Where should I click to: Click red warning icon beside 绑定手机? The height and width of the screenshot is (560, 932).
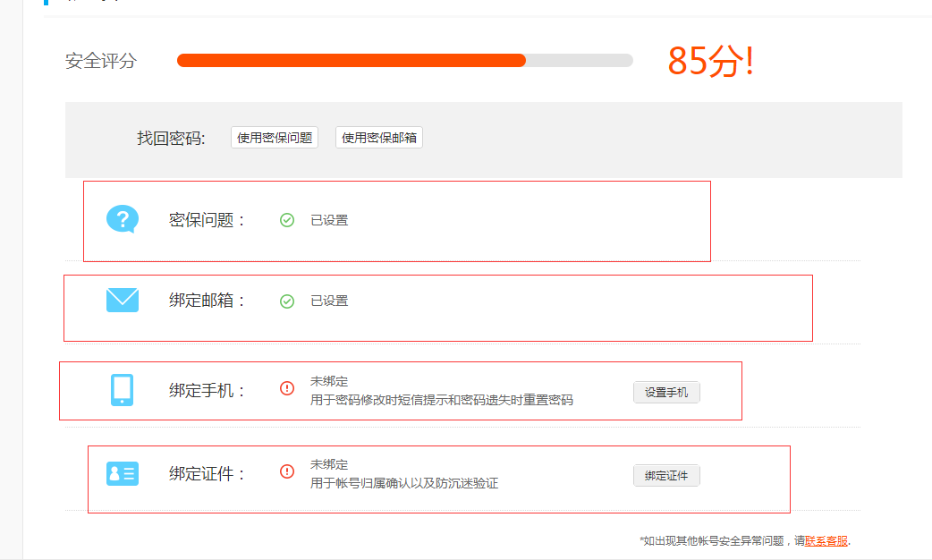click(287, 389)
